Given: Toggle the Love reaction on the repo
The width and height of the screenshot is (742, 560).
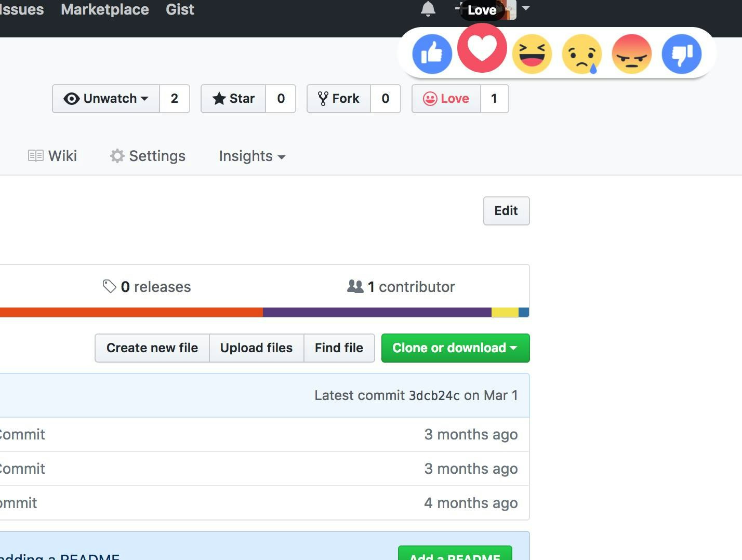Looking at the screenshot, I should [445, 98].
